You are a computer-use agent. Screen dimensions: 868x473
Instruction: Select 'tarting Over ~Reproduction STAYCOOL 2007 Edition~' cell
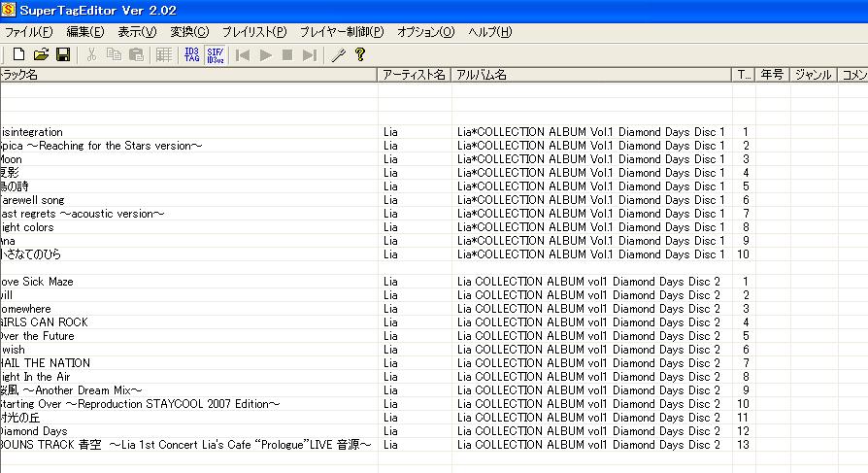(x=188, y=404)
